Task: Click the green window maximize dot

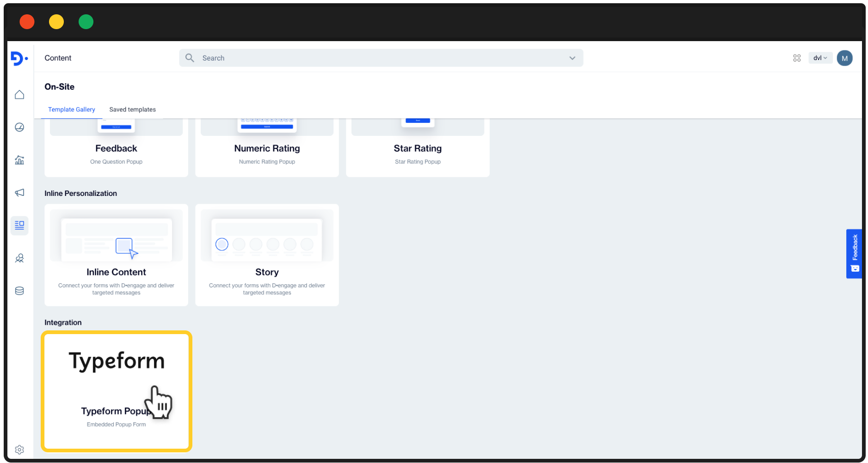Action: coord(86,22)
